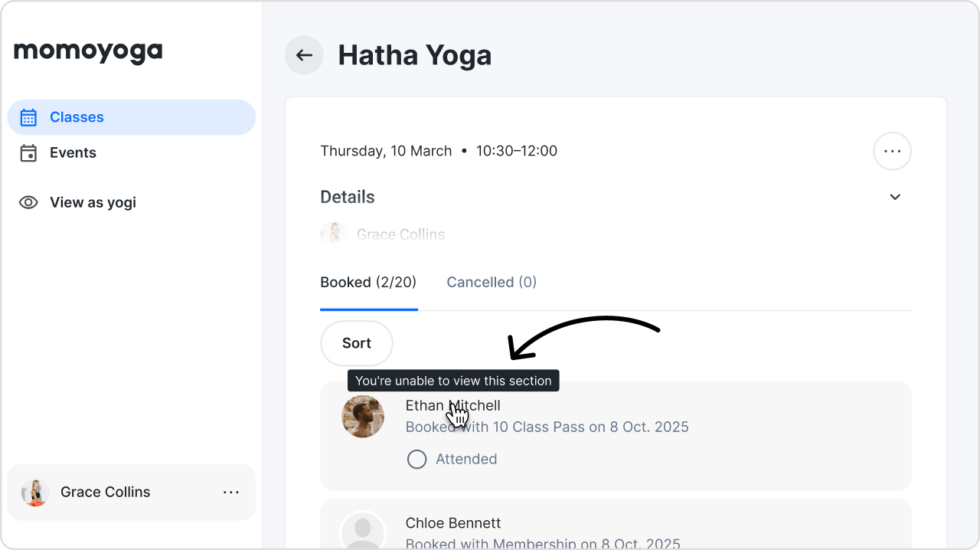Click the momoyoga logo
Screen dimensions: 980x550
click(x=88, y=52)
